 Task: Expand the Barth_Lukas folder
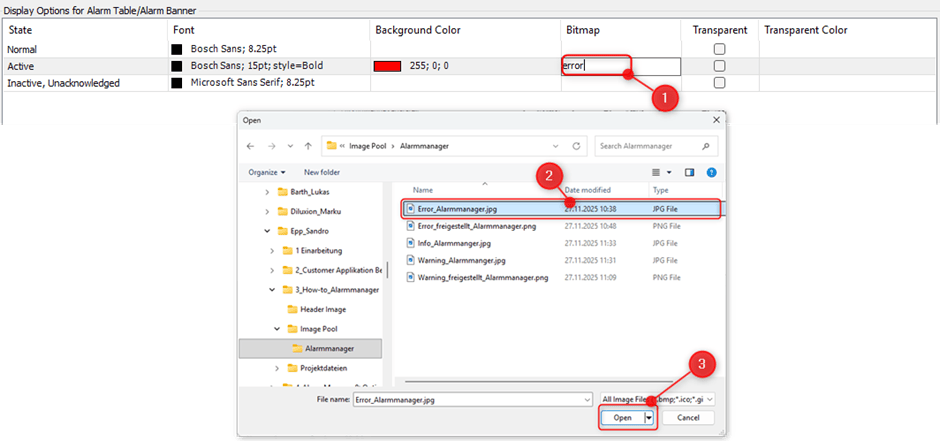pyautogui.click(x=267, y=192)
